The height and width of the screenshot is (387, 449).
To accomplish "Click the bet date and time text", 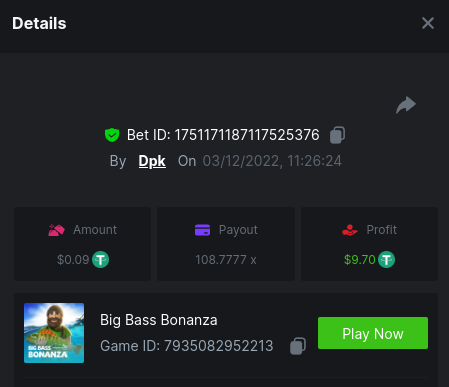I will (x=272, y=161).
